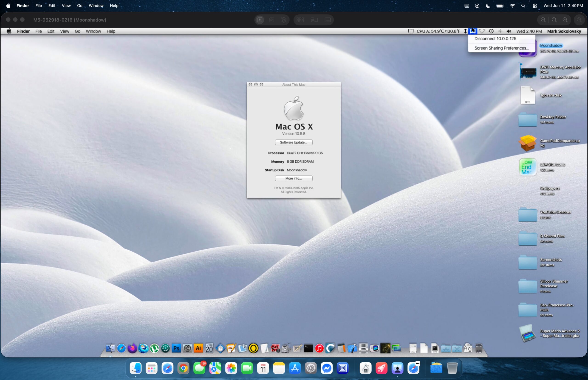Open iTunes from the remote dock
588x380 pixels.
(x=319, y=348)
